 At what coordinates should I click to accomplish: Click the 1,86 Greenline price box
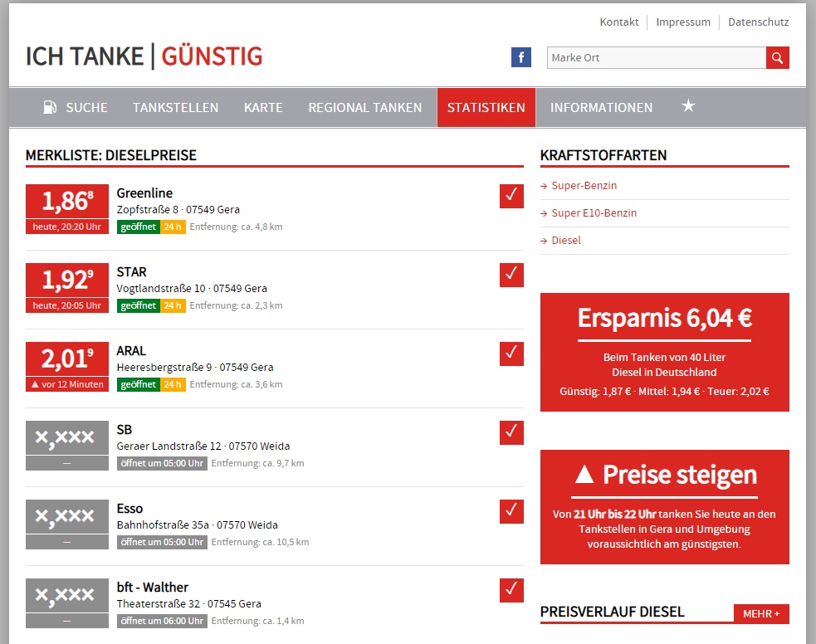pos(67,202)
